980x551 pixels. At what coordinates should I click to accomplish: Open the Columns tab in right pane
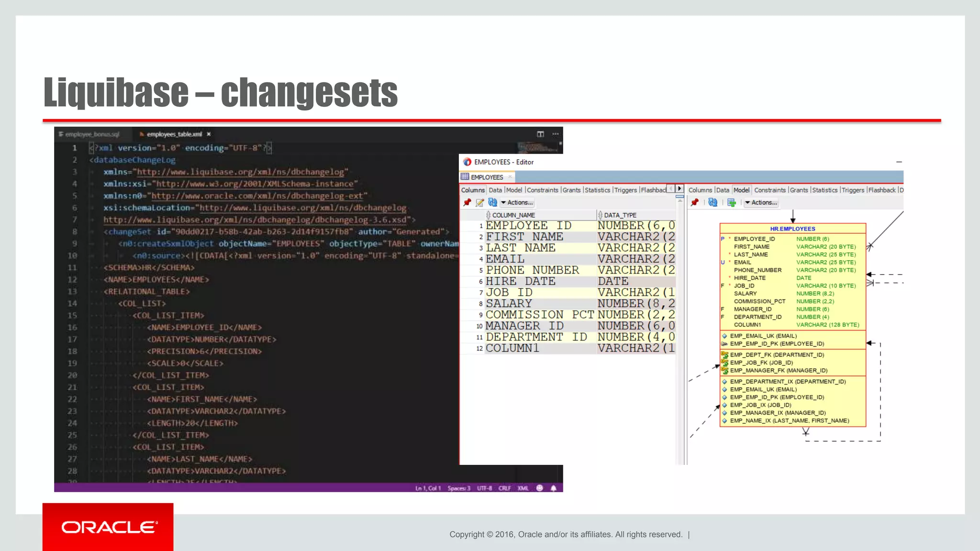pos(700,190)
